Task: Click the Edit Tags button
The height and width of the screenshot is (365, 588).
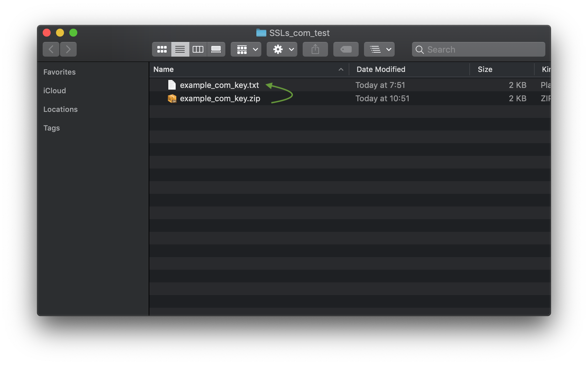Action: click(x=346, y=49)
